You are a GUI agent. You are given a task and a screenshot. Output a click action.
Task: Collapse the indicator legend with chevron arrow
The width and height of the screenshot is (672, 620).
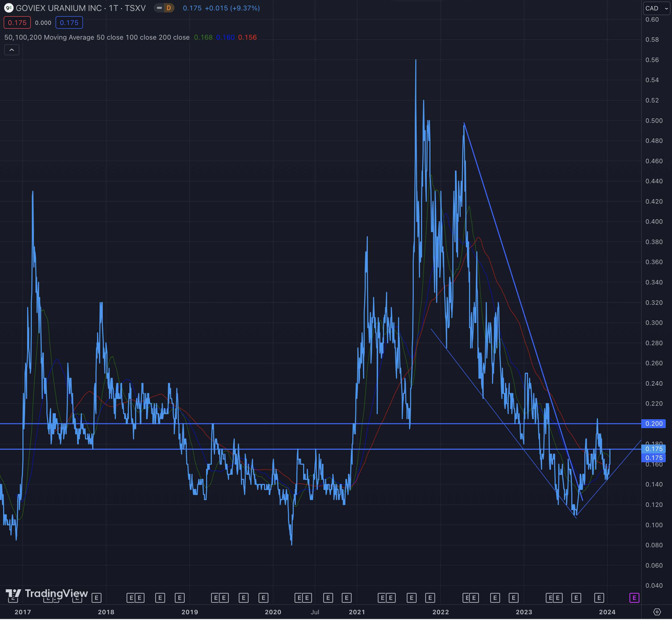(x=12, y=50)
